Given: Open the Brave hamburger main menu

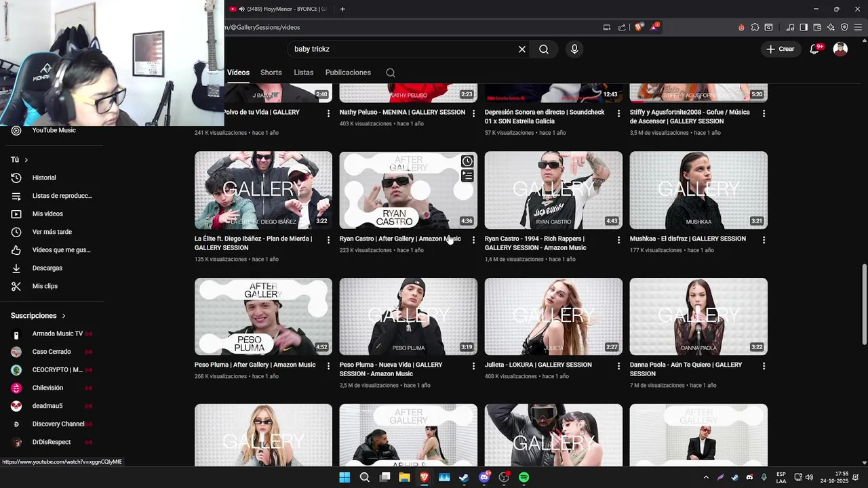Looking at the screenshot, I should tap(858, 27).
